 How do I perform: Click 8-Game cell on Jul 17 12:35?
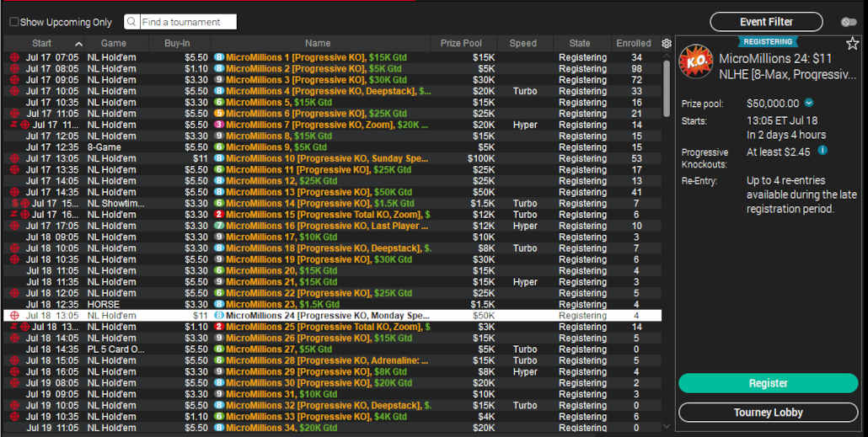pyautogui.click(x=104, y=147)
